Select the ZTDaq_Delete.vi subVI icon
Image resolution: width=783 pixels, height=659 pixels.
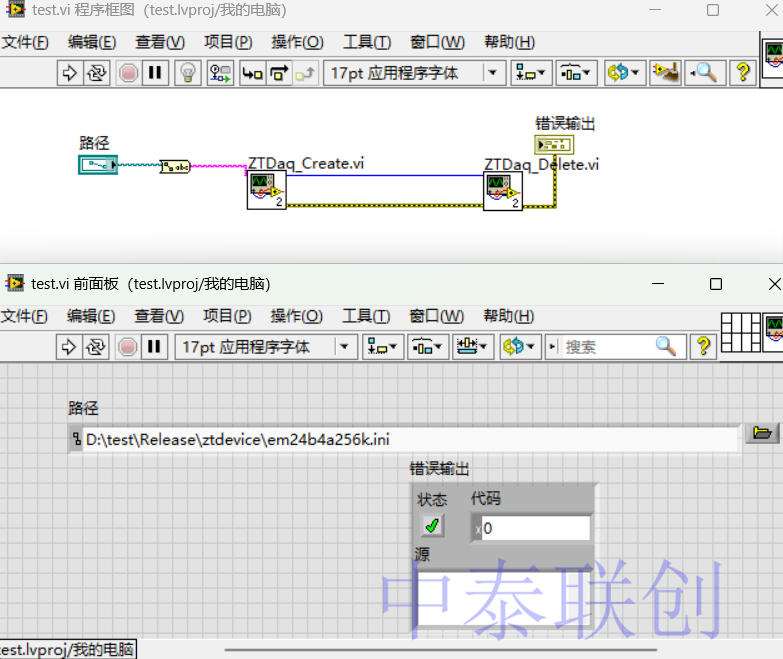[503, 191]
